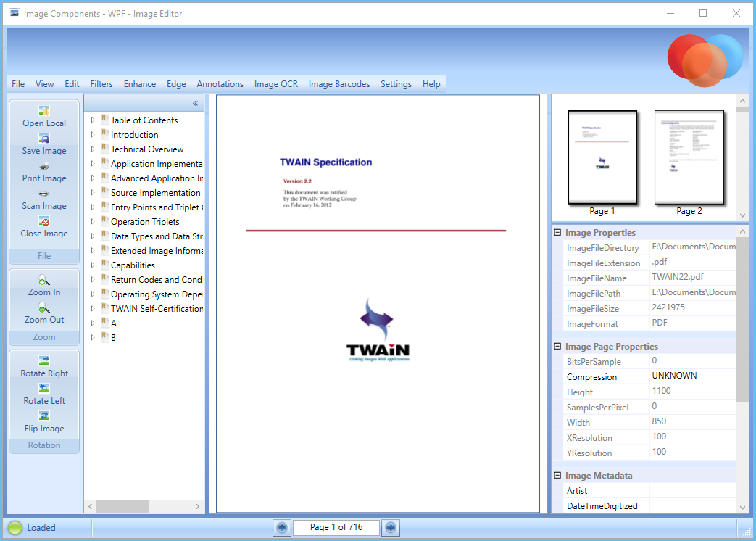The height and width of the screenshot is (541, 756).
Task: Open the File menu
Action: (x=18, y=84)
